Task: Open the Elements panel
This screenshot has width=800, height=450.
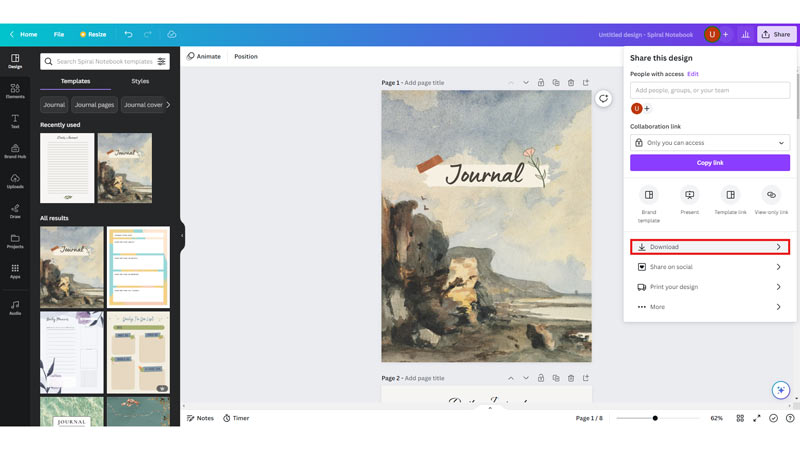Action: (x=15, y=91)
